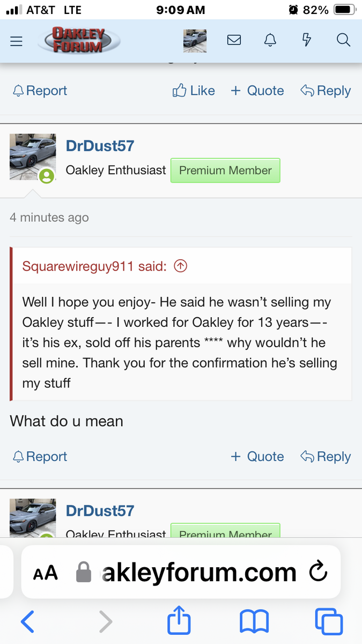Tap the Oakley Forum logo

coord(79,41)
